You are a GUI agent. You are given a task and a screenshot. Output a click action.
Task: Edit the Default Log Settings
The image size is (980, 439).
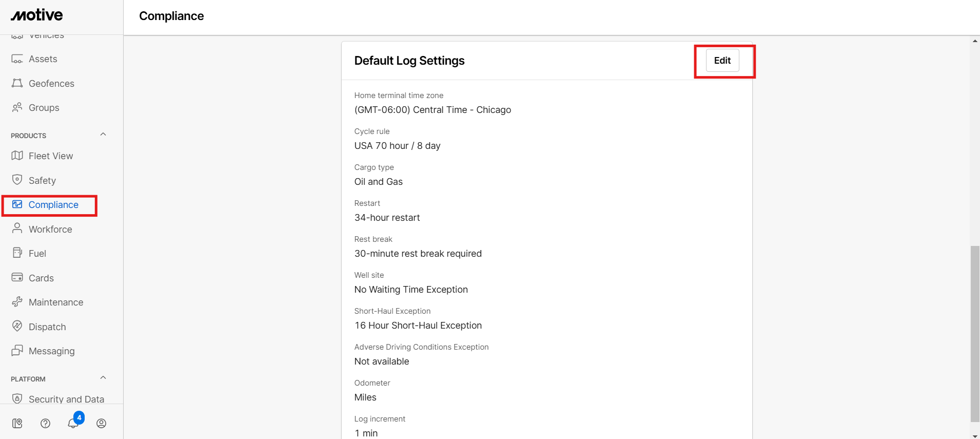722,61
